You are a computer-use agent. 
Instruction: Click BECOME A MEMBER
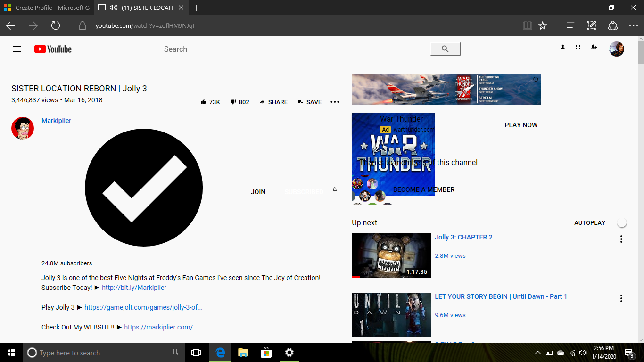click(x=424, y=189)
